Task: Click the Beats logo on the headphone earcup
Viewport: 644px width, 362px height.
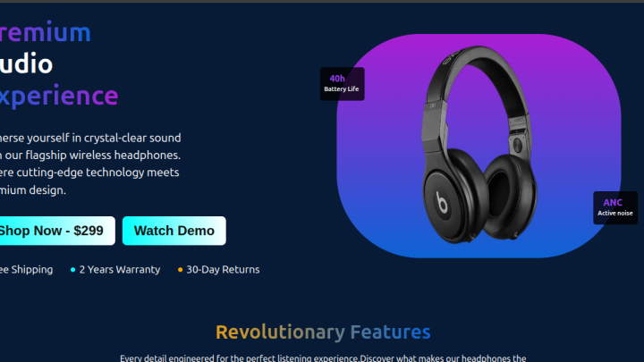Action: point(442,202)
